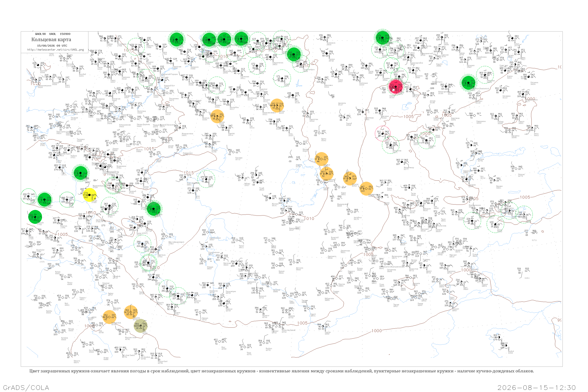Select the timestamp "2026-08-15-12:30"
588x392 pixels.
pos(536,387)
